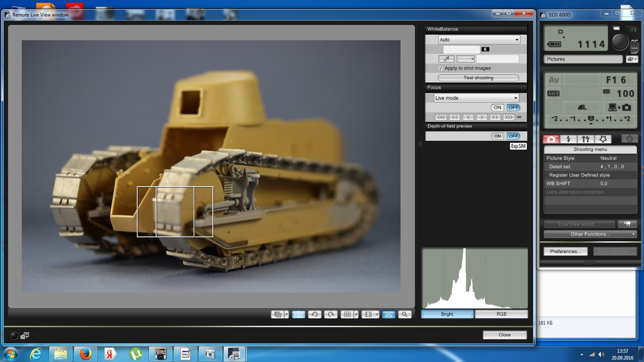Click the single right focus arrow

tap(481, 117)
